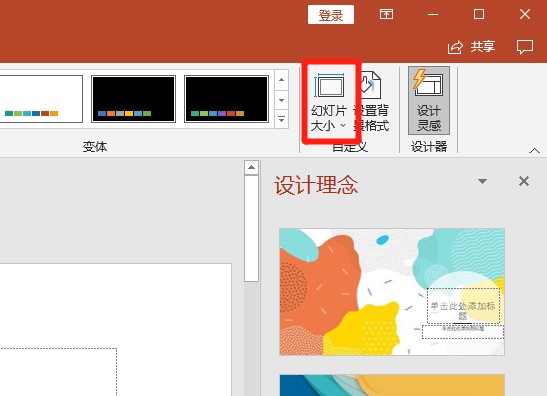This screenshot has width=547, height=396.
Task: Maximize the PowerPoint window
Action: (479, 14)
